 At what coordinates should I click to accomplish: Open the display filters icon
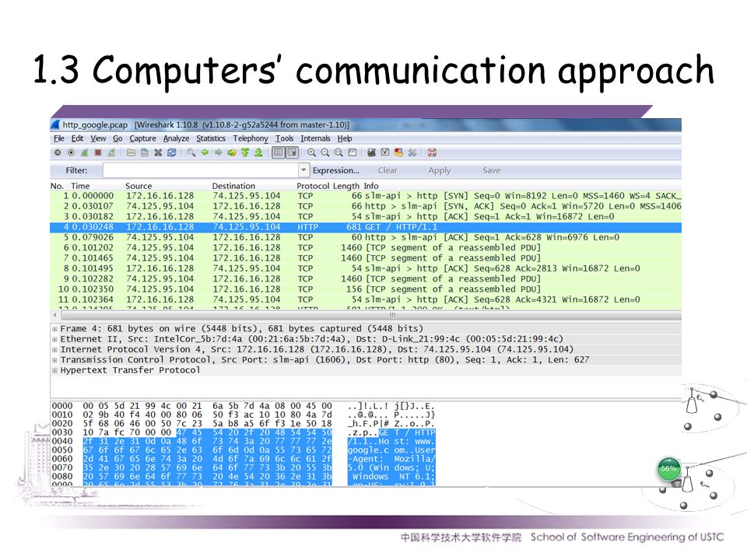click(x=385, y=152)
